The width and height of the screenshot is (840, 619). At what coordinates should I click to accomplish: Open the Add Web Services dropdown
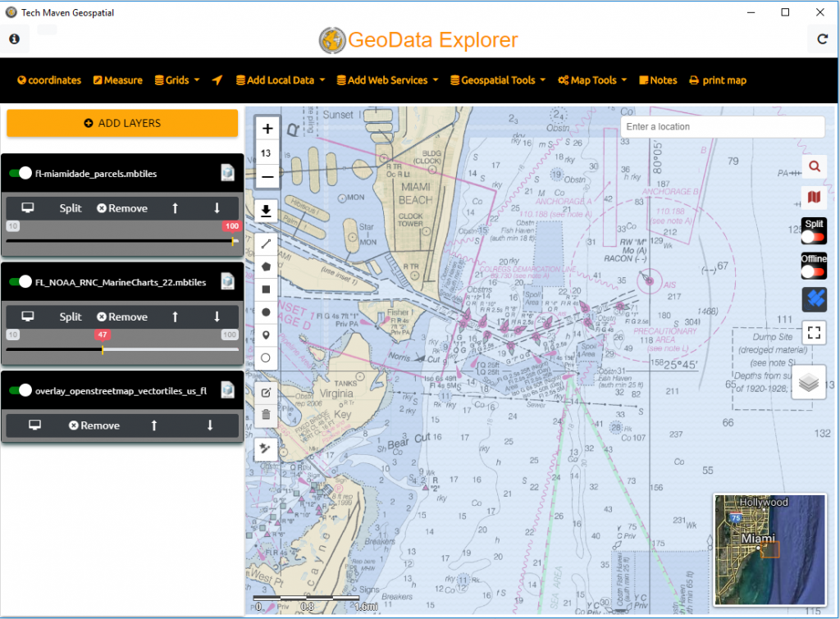click(387, 80)
